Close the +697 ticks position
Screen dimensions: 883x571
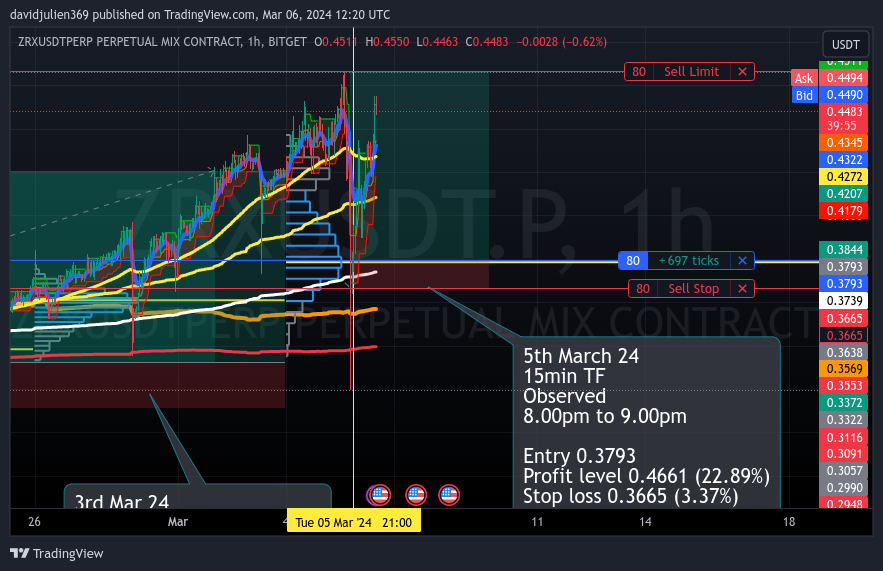742,261
